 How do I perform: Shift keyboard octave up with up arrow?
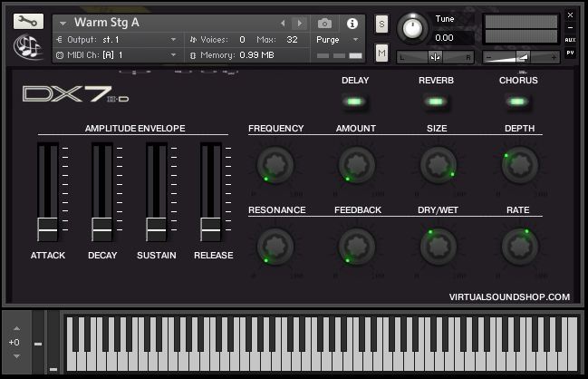tap(15, 328)
